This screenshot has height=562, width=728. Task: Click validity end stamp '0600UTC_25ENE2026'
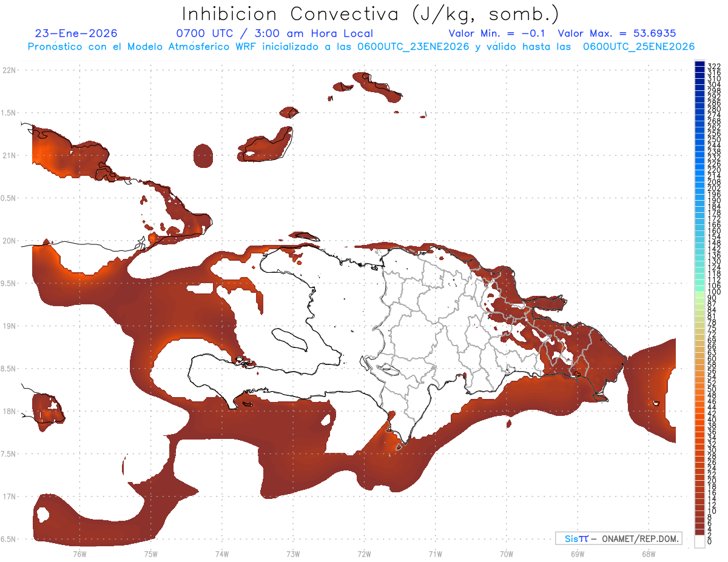pyautogui.click(x=639, y=47)
